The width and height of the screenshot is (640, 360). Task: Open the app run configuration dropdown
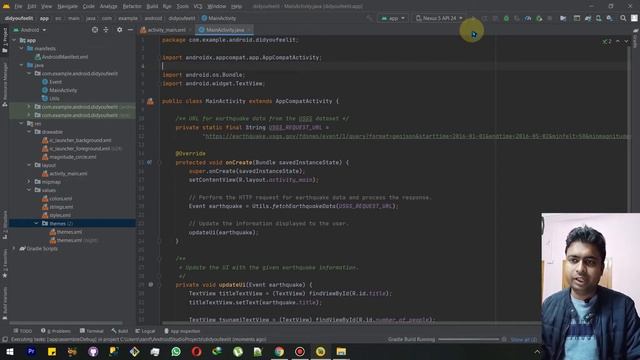393,18
